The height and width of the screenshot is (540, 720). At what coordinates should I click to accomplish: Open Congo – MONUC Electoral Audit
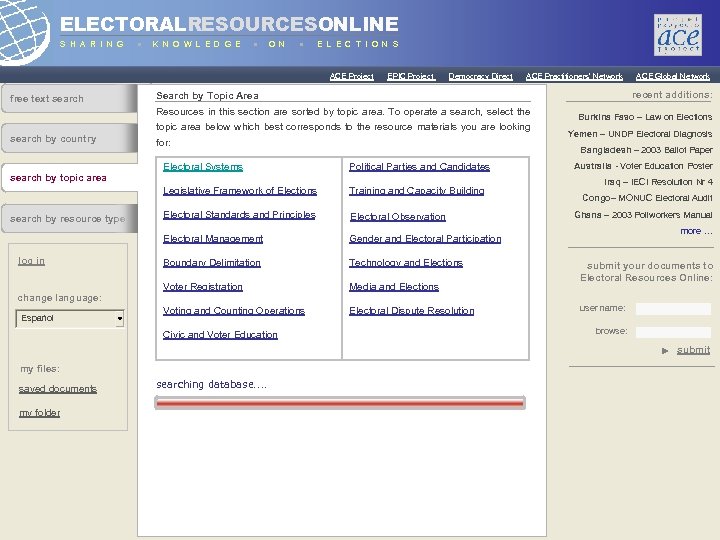(x=647, y=198)
